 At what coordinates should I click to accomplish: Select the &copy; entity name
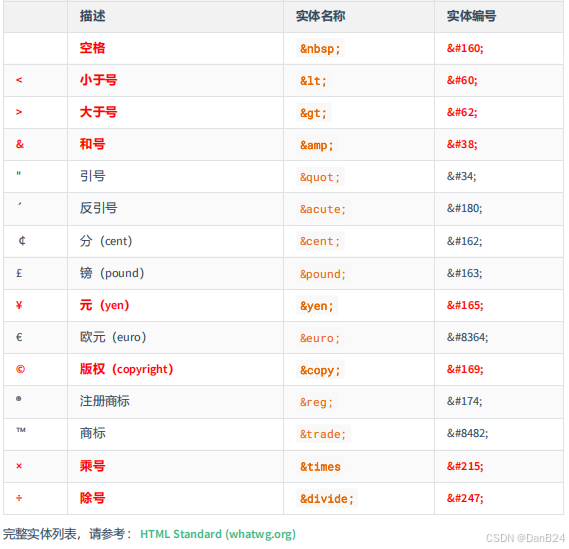[320, 370]
